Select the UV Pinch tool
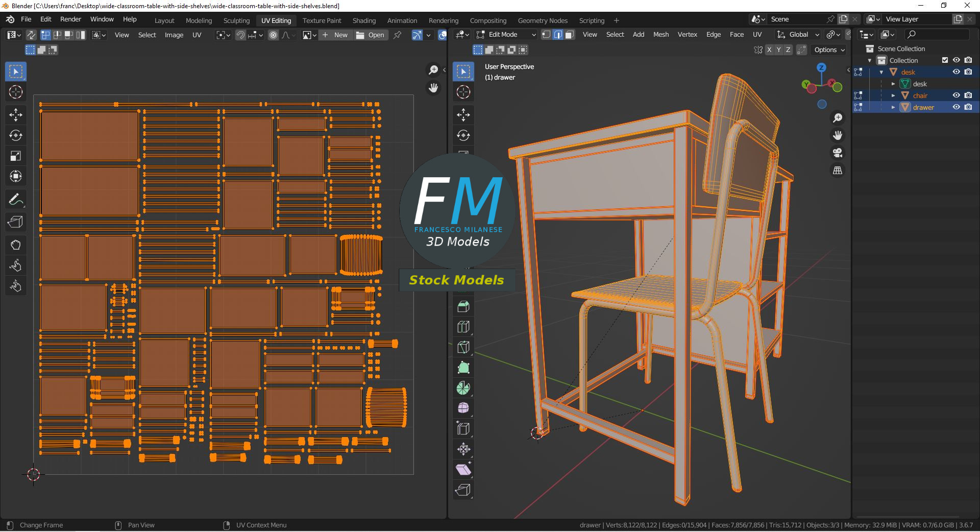Image resolution: width=980 pixels, height=532 pixels. (x=16, y=286)
